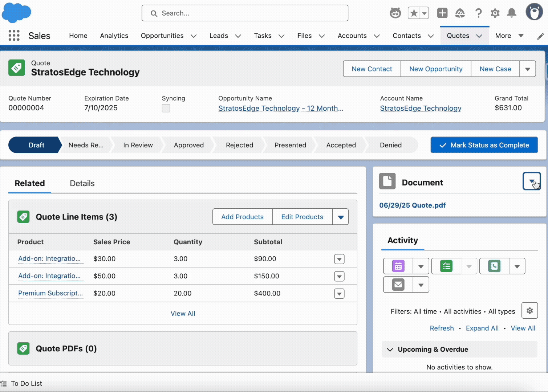Open the New Event dropdown arrow

coord(421,266)
